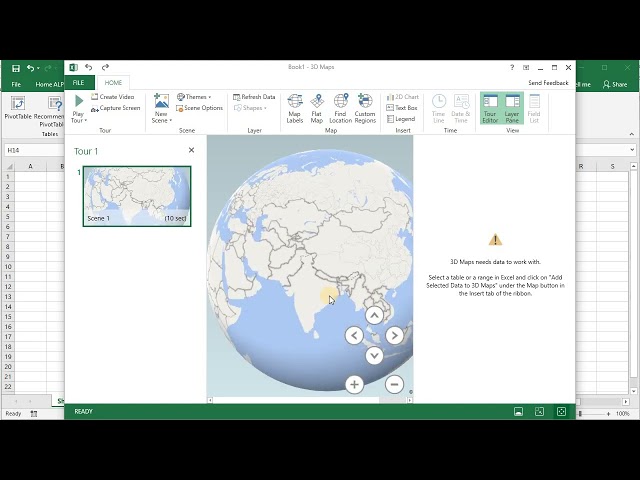Open the FILE tab in 3D Maps
This screenshot has width=640, height=480.
pos(79,82)
